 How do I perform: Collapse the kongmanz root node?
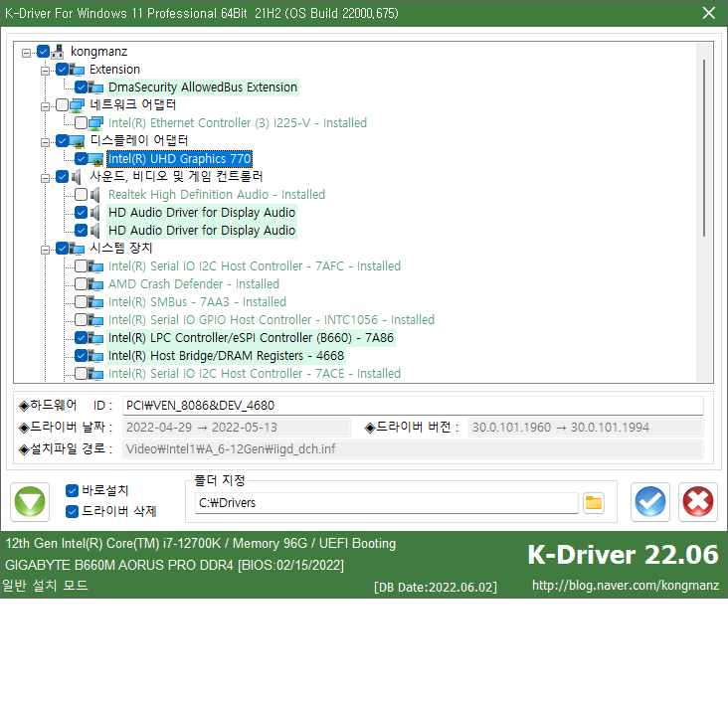click(x=27, y=53)
